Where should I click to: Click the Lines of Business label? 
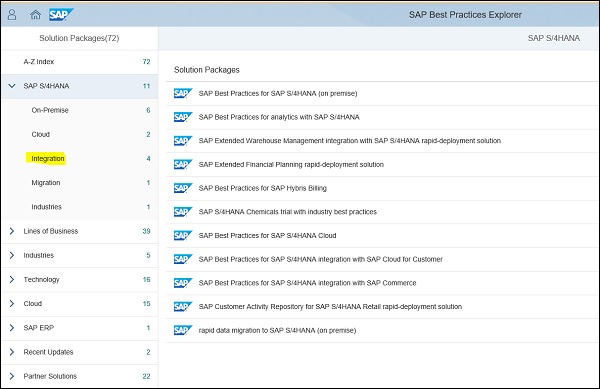51,231
